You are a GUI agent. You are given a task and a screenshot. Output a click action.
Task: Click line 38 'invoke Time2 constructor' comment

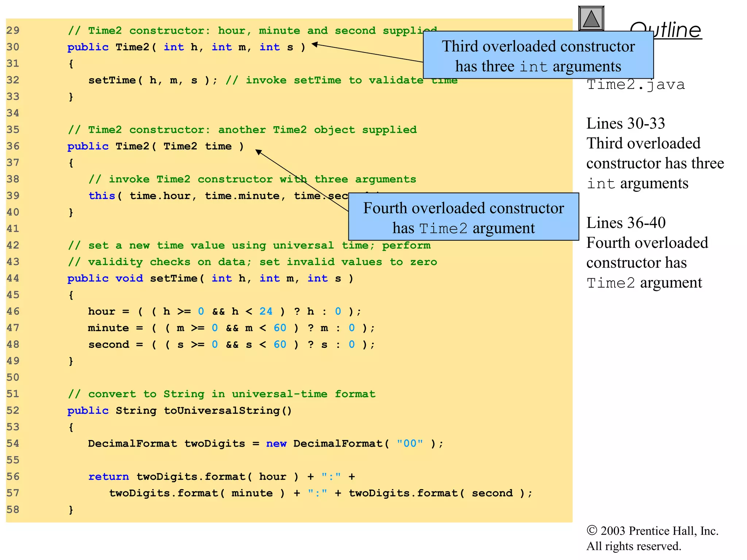click(x=252, y=179)
